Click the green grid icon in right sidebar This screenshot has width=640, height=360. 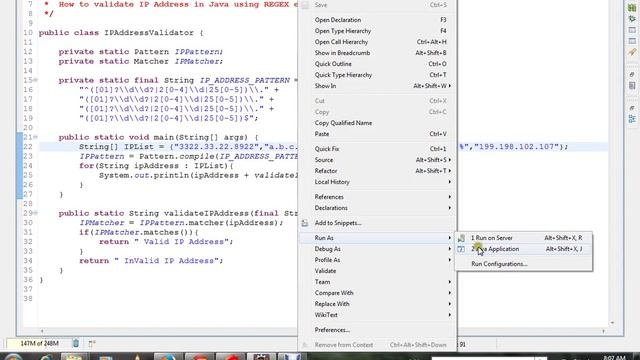pos(632,8)
